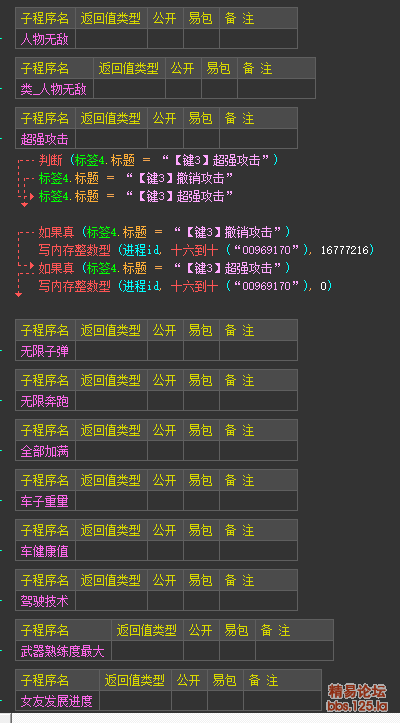This screenshot has height=723, width=400.
Task: Click the line assigning "【键3】撤销攻击" to 标签4.标题
Action: [136, 178]
